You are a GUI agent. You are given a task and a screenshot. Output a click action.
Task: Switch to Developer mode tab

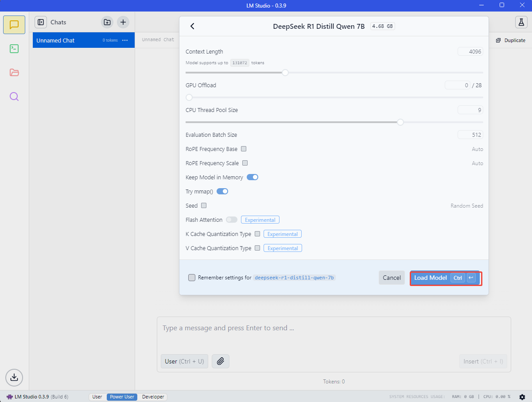[153, 397]
